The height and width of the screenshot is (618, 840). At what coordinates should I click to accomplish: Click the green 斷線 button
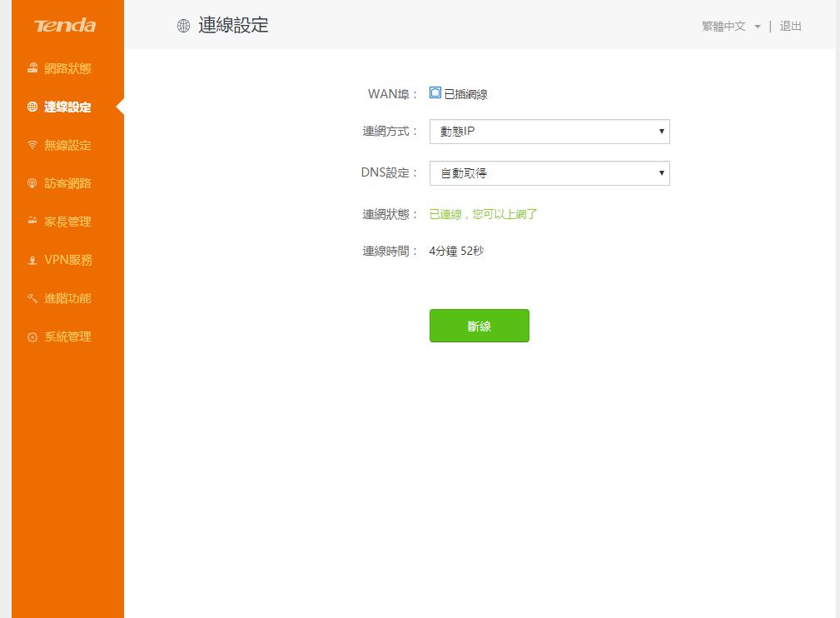480,326
